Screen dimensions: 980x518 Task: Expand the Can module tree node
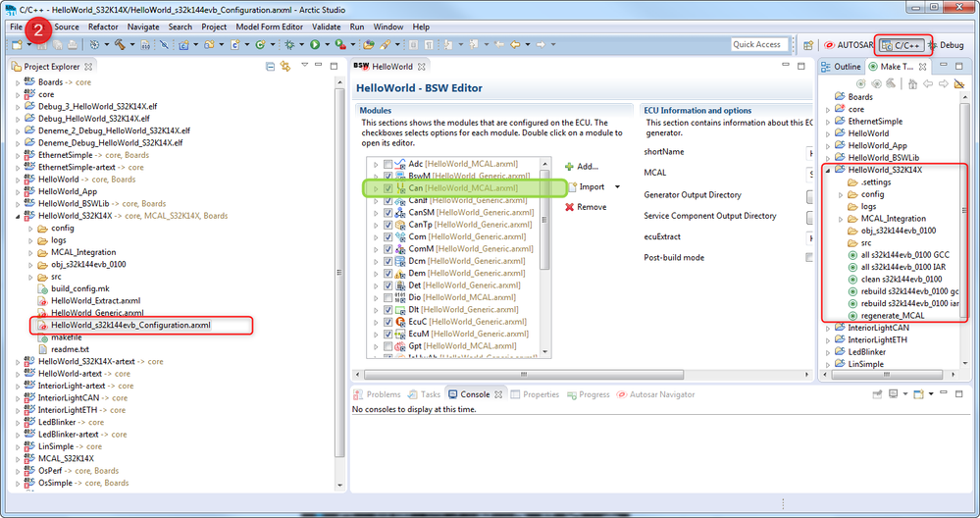(376, 188)
